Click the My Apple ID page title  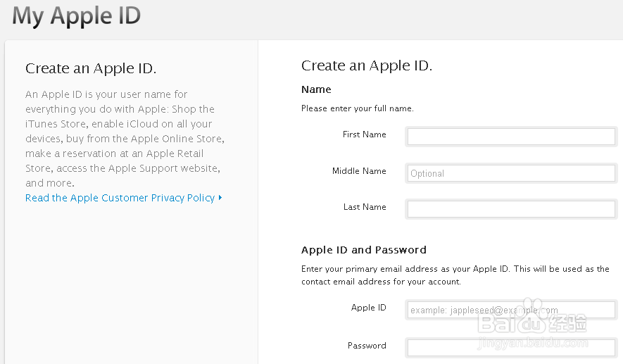pos(76,16)
